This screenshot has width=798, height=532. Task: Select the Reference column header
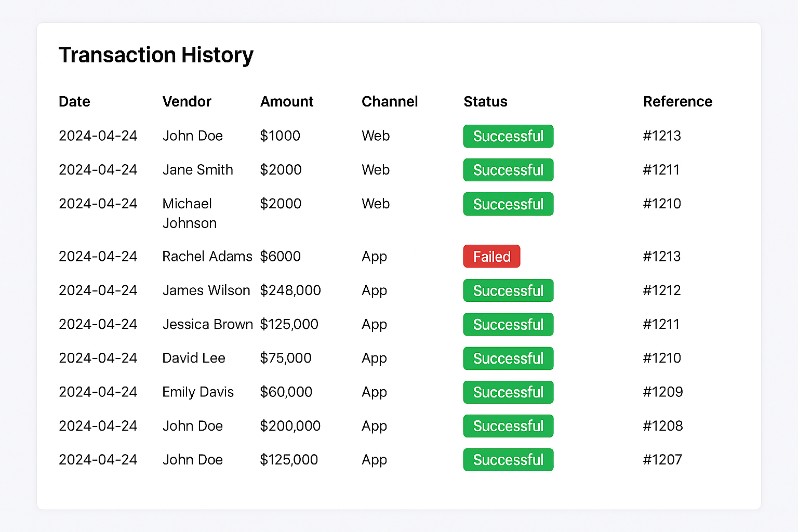click(x=678, y=102)
